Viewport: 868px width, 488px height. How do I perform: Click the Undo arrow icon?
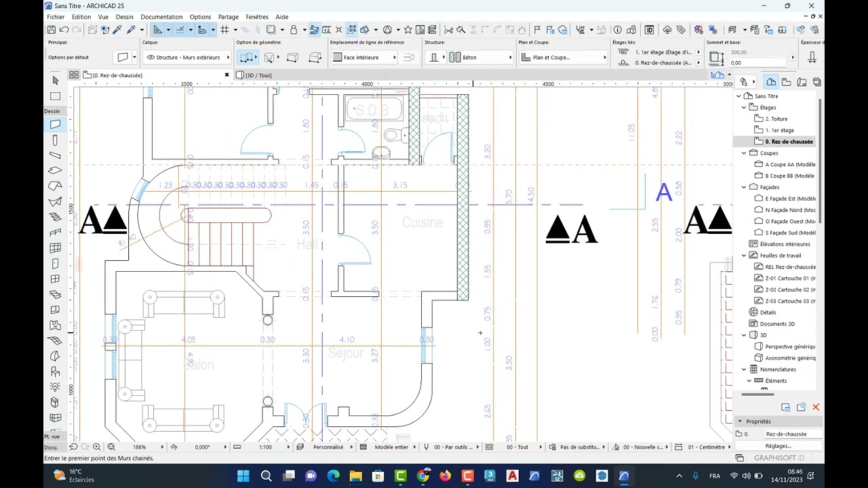(64, 30)
